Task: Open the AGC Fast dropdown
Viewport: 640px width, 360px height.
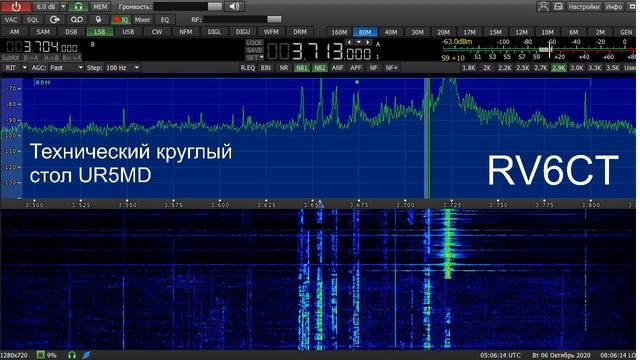Action: (x=80, y=68)
